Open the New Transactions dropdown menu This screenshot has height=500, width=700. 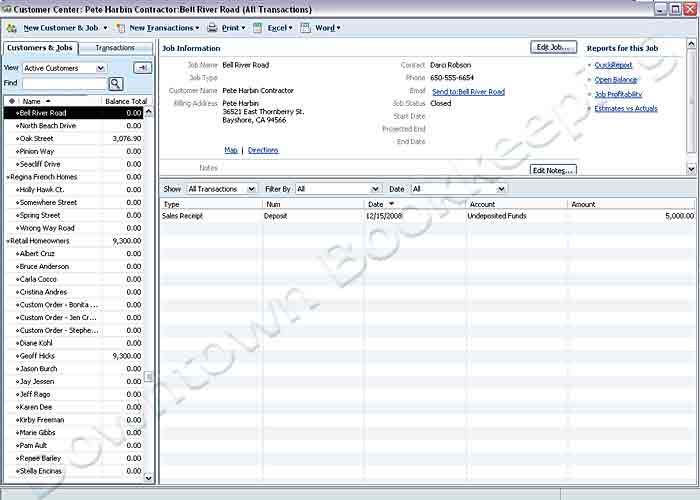[197, 28]
